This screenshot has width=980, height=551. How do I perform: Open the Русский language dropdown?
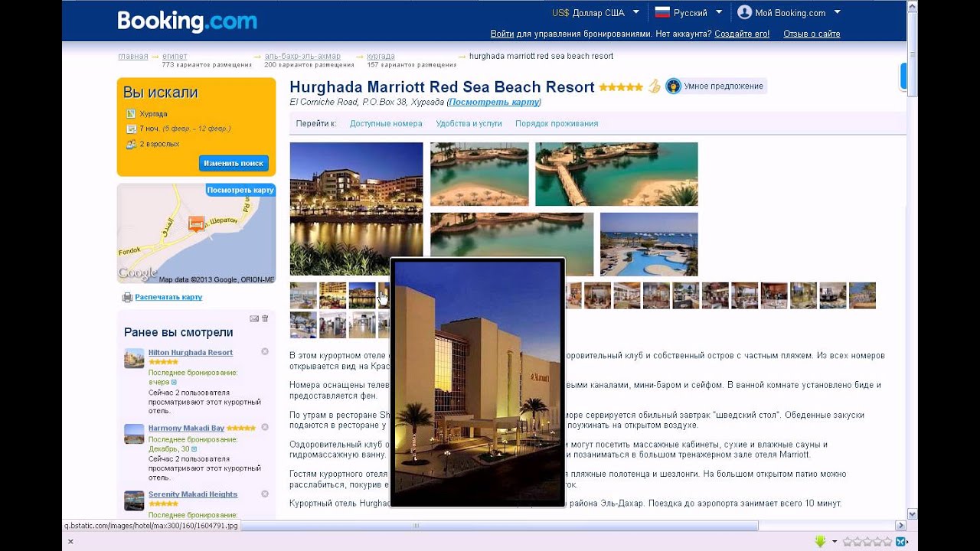pos(718,12)
